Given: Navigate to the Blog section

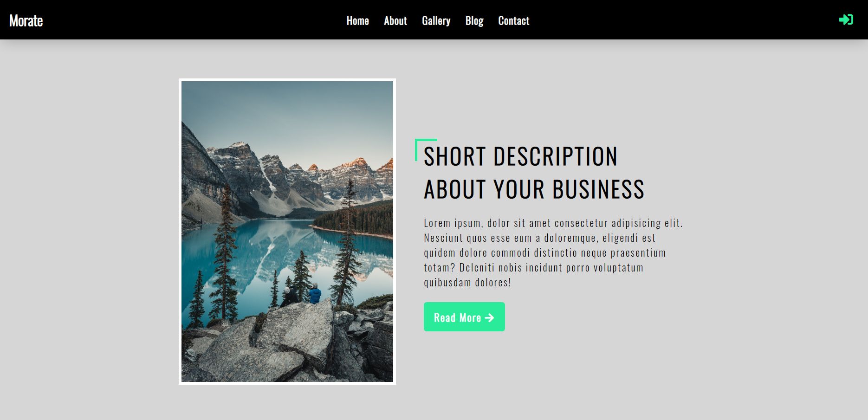Looking at the screenshot, I should click(474, 21).
